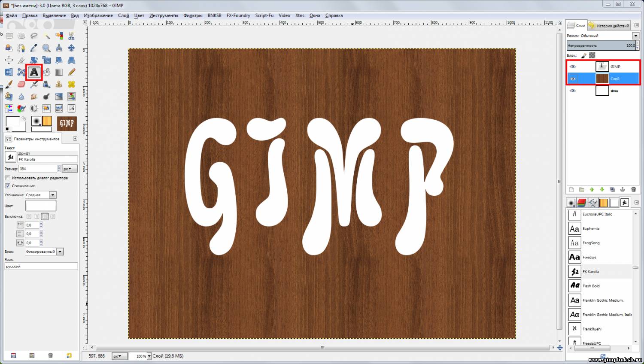Image resolution: width=644 pixels, height=364 pixels.
Task: Open status bar px unit dropdown
Action: 119,356
